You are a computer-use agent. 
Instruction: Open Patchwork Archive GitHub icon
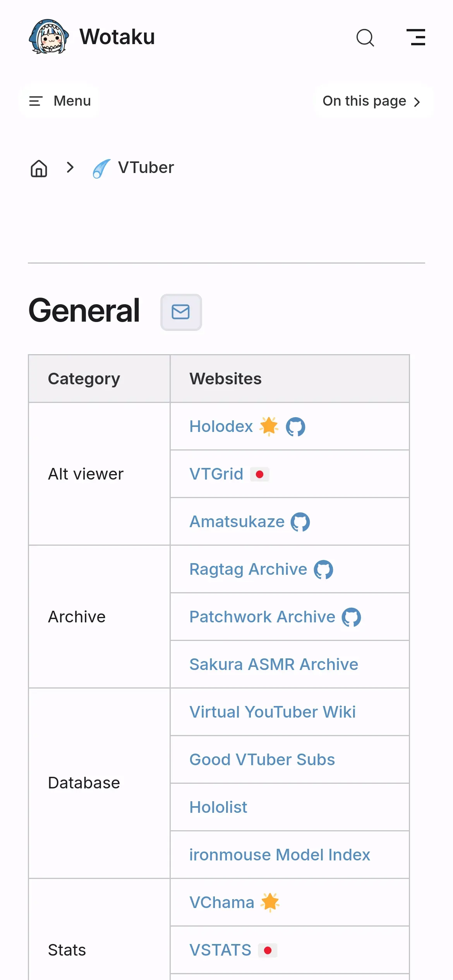[x=351, y=617]
